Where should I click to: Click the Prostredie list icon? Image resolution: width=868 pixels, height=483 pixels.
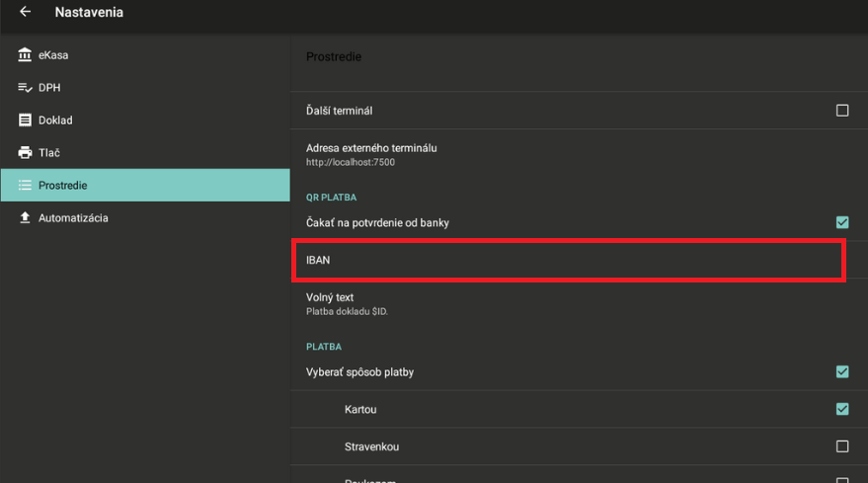(25, 186)
